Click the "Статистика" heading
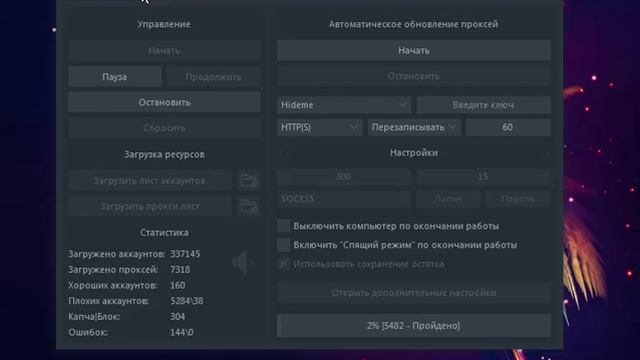Screen dimensions: 640x360 click(x=164, y=232)
